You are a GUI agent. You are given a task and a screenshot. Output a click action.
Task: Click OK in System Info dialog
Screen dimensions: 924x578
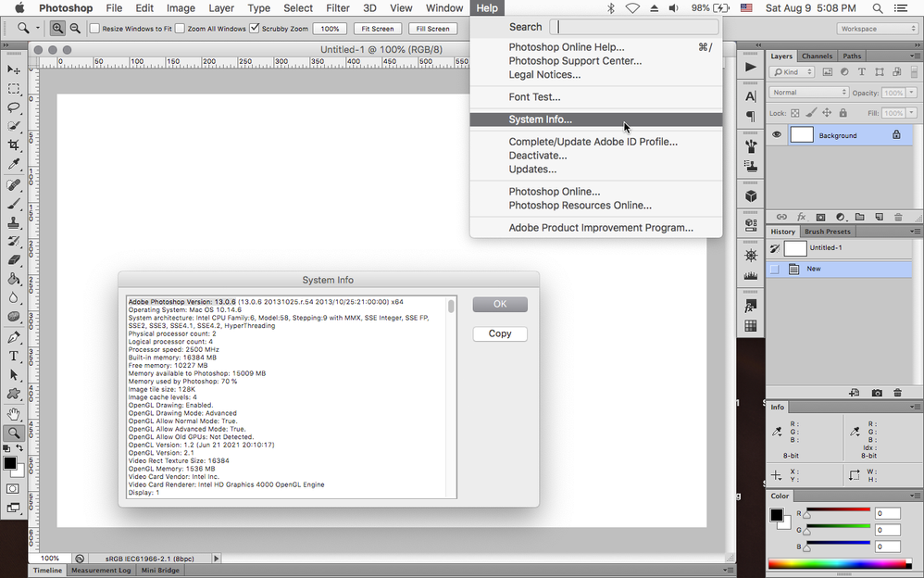pyautogui.click(x=500, y=305)
